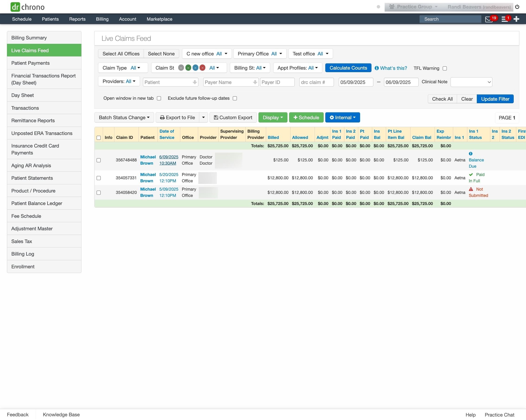The height and width of the screenshot is (420, 526).
Task: Click the info icon beside What's this
Action: (x=377, y=68)
